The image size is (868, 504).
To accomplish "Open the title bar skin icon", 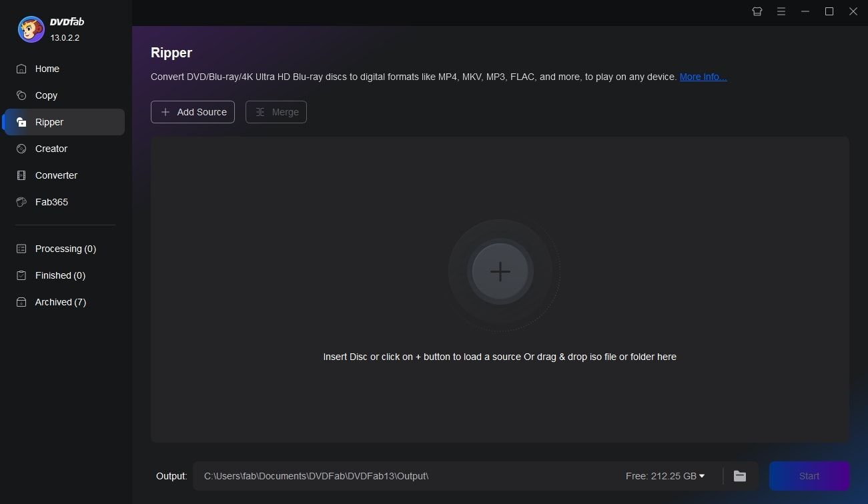I will (x=757, y=11).
